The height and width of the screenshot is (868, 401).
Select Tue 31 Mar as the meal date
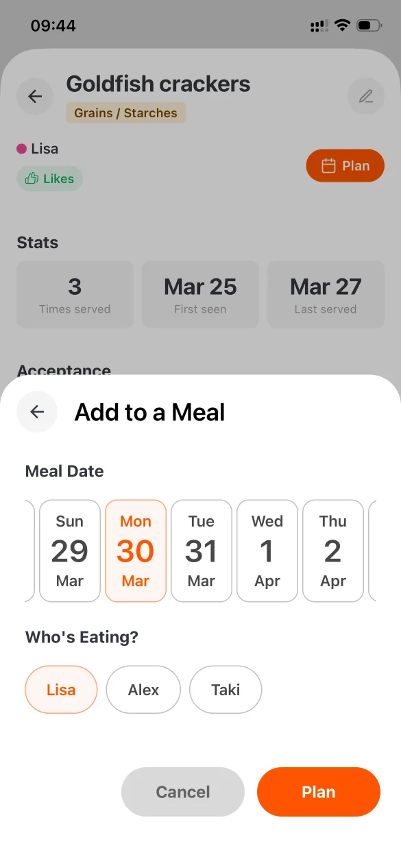(x=201, y=551)
